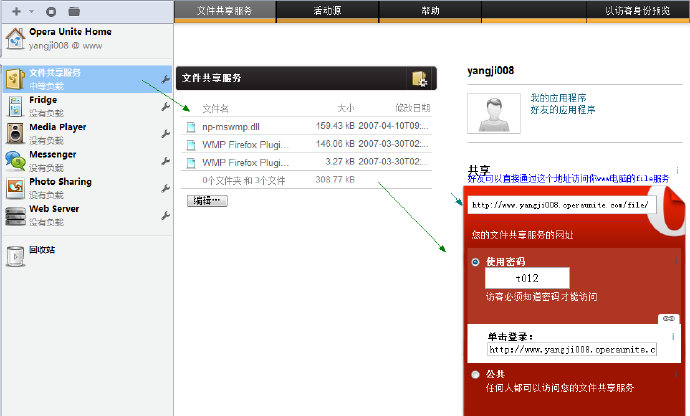690x416 pixels.
Task: Open the dropdown arrow beside the plus button
Action: point(31,11)
